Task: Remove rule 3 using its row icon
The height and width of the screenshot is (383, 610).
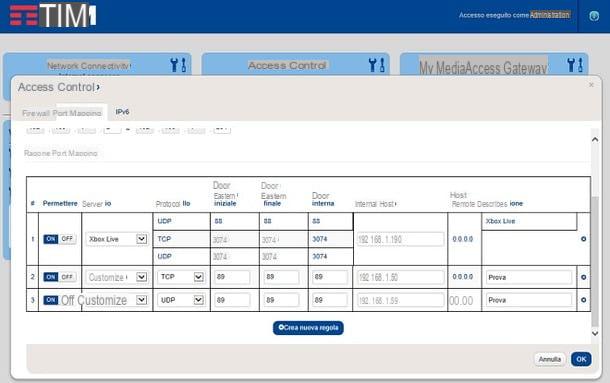Action: pos(584,300)
